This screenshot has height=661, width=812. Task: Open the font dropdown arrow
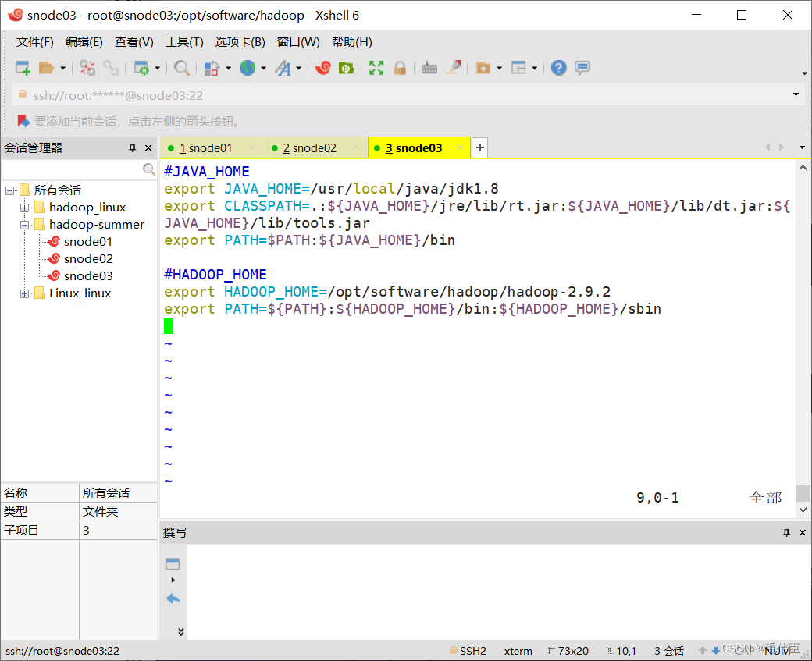(299, 68)
